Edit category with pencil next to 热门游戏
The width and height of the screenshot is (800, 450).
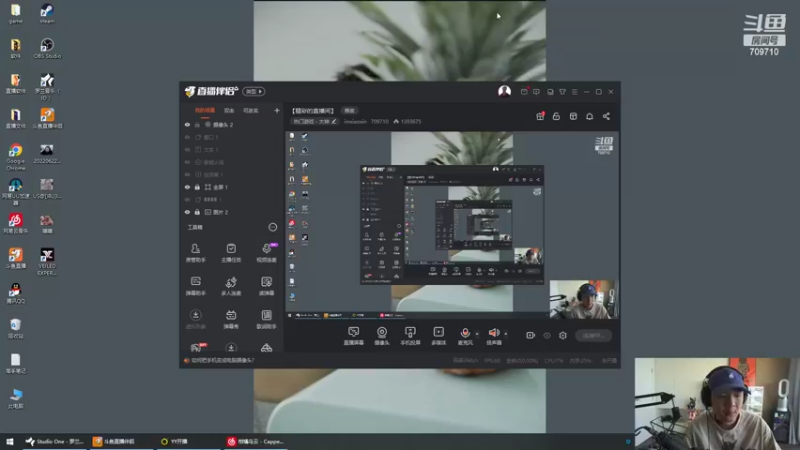point(334,121)
